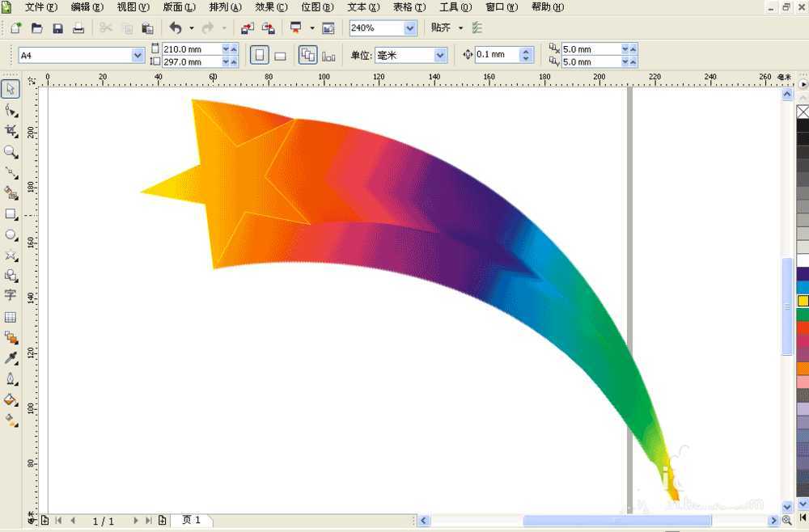Click the Print icon in toolbar
Screen dimensions: 809x532
tap(78, 28)
